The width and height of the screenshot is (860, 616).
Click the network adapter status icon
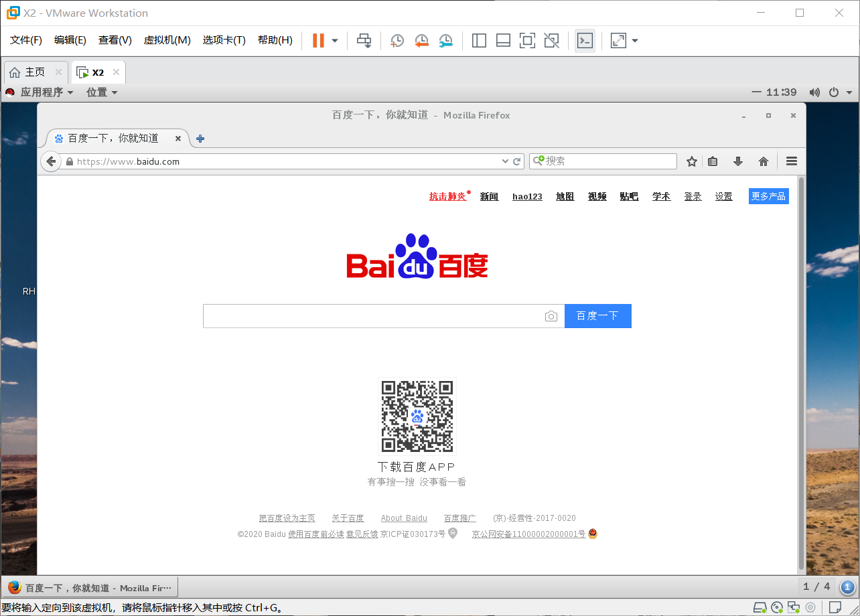click(794, 607)
